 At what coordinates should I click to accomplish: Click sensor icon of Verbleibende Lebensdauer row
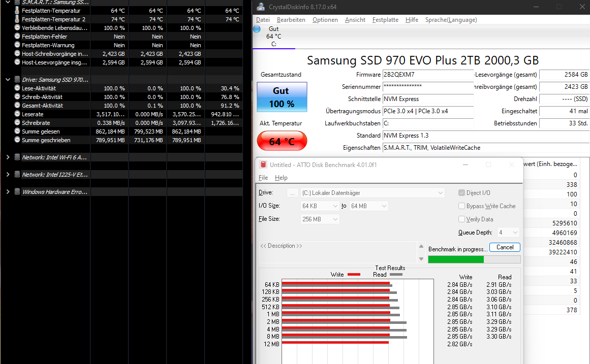(x=17, y=27)
